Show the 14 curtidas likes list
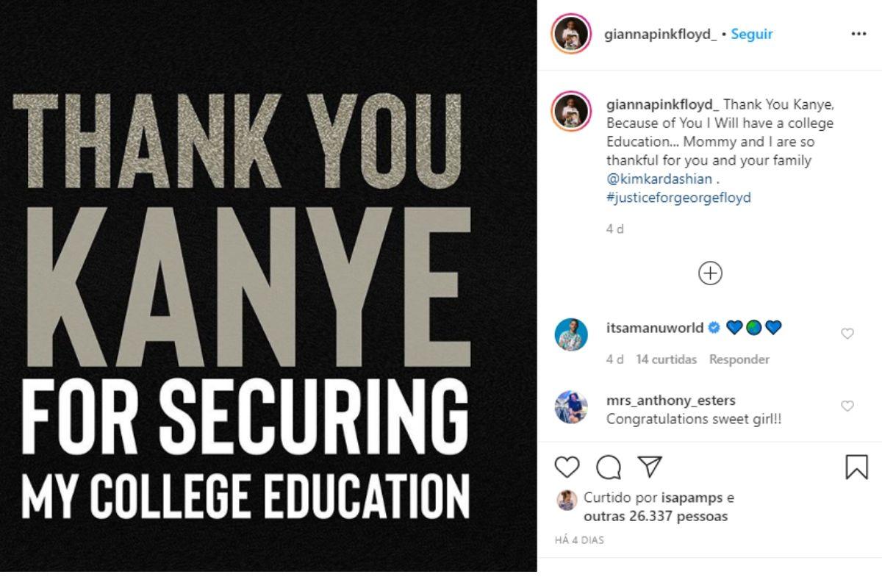 pos(666,359)
